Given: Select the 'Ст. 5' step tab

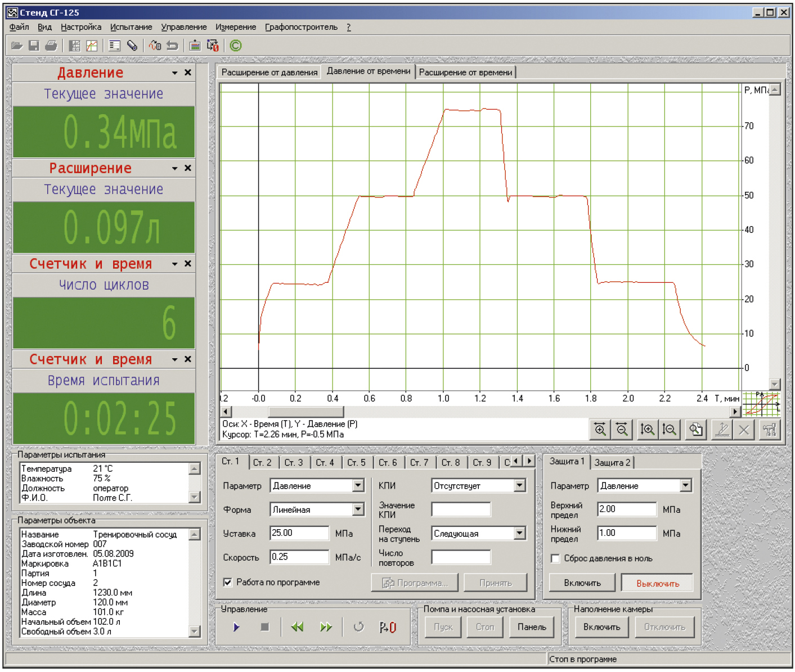Looking at the screenshot, I should pyautogui.click(x=356, y=463).
